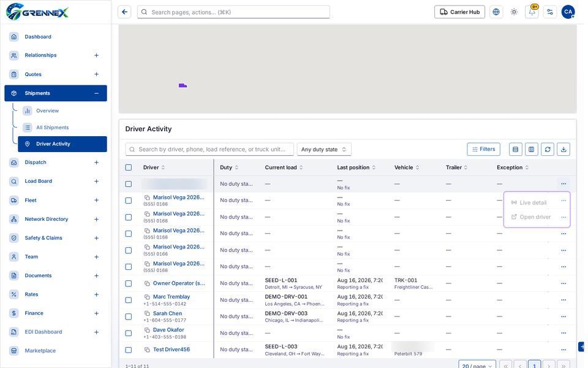The height and width of the screenshot is (368, 588).
Task: Select all drivers with header checkbox
Action: tap(129, 167)
